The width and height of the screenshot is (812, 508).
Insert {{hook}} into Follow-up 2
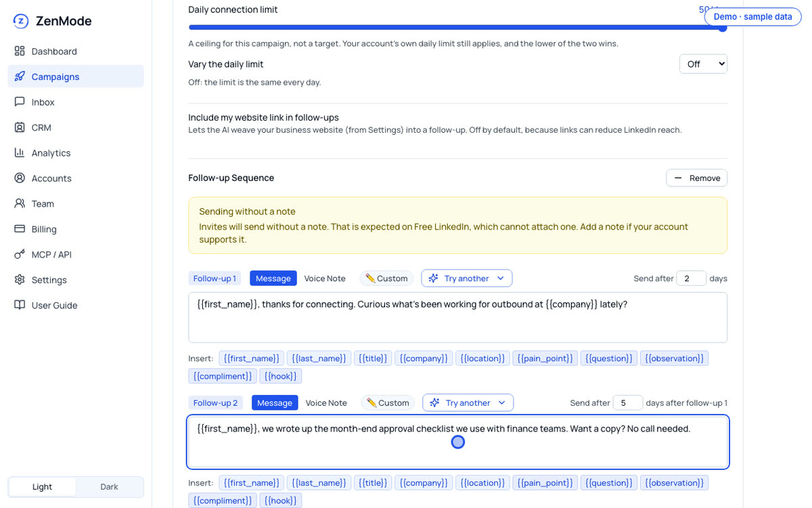click(281, 501)
